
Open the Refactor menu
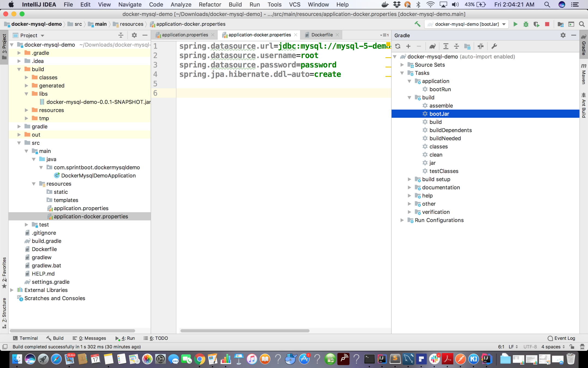(210, 4)
